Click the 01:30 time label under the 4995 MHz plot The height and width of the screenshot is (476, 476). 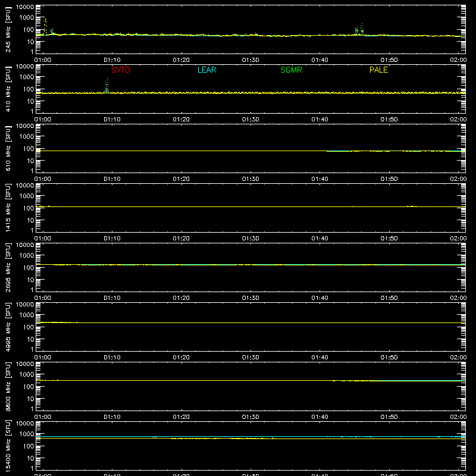[250, 358]
